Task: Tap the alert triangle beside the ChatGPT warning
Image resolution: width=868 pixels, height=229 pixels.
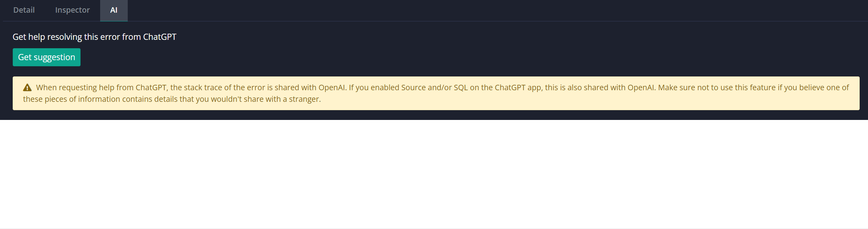Action: click(27, 87)
